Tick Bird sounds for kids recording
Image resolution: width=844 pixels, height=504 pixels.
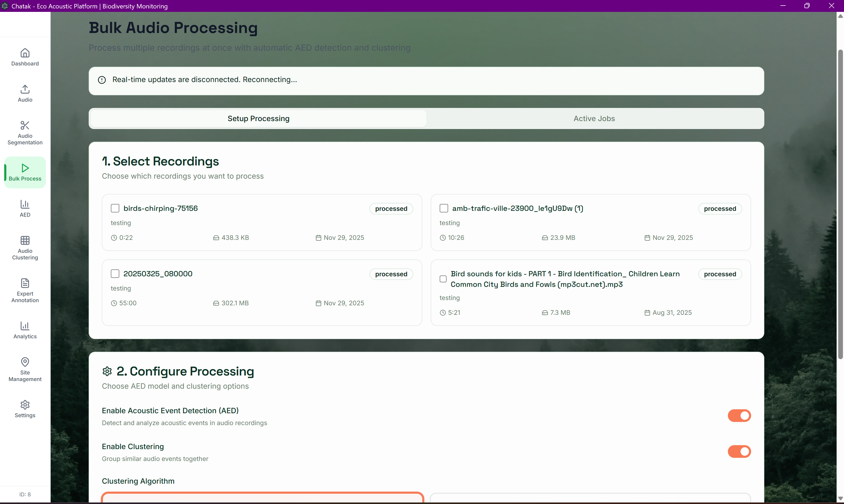443,279
